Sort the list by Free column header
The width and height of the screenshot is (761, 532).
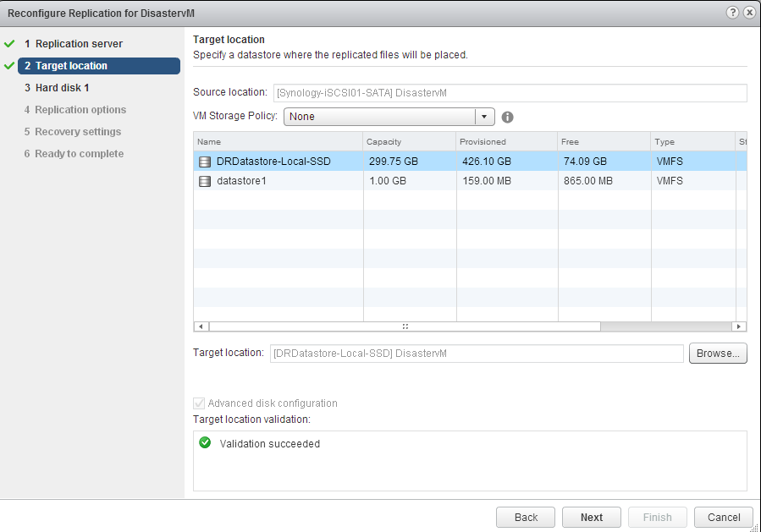coord(604,142)
